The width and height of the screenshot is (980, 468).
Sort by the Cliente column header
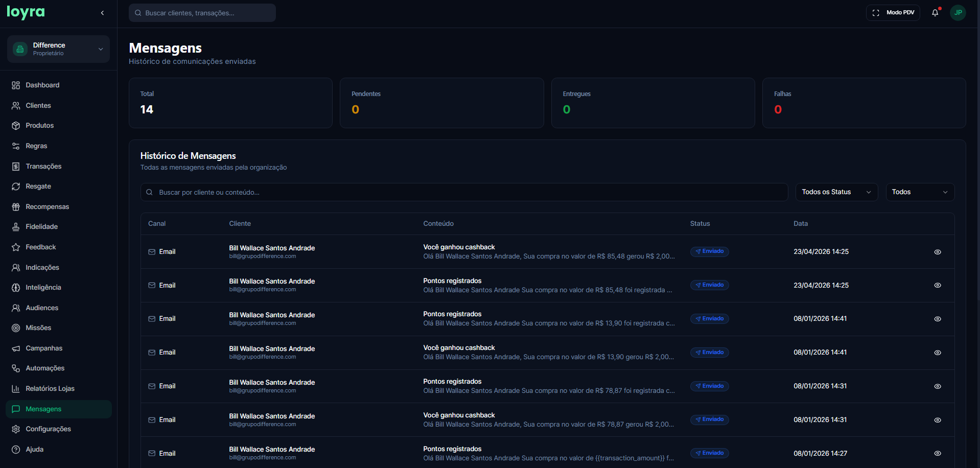(x=240, y=224)
